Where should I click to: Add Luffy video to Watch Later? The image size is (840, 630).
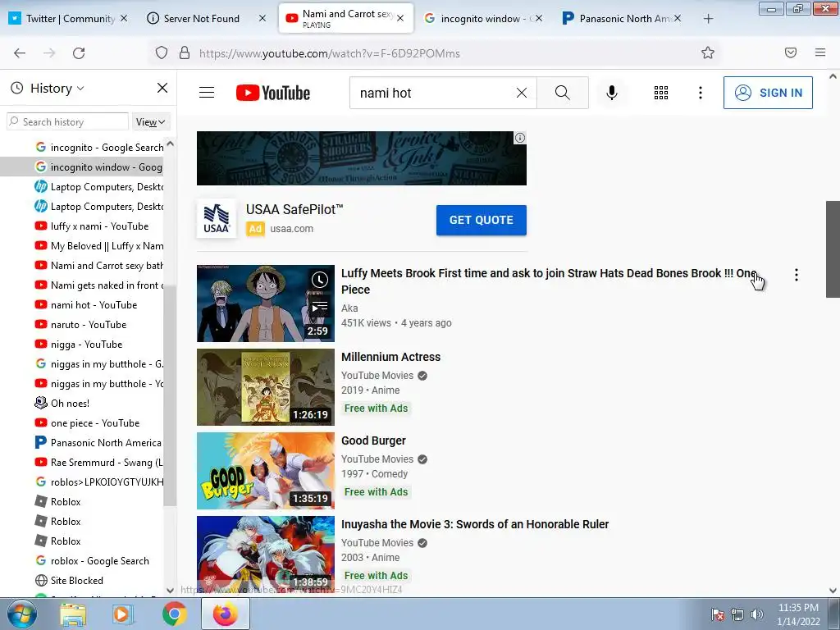pyautogui.click(x=320, y=280)
